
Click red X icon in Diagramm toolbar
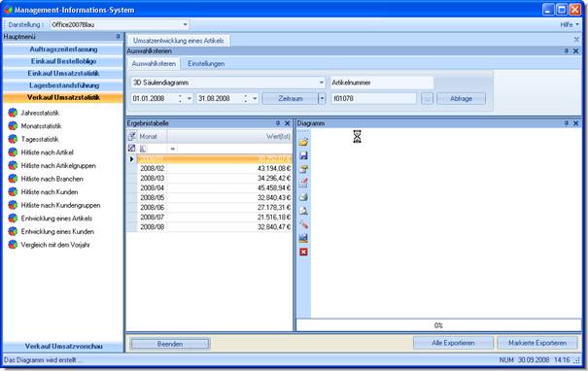coord(303,252)
